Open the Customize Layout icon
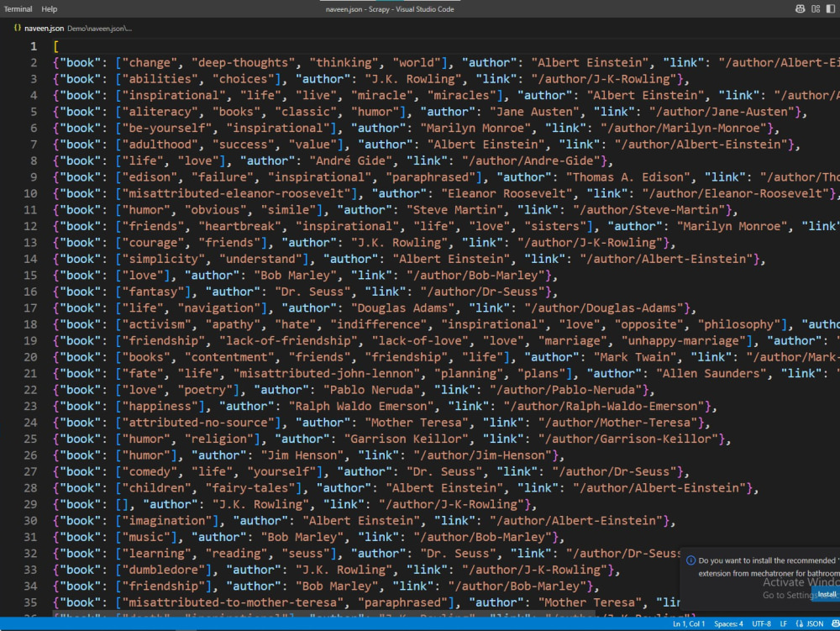Screen dimensions: 840x631 [816, 9]
